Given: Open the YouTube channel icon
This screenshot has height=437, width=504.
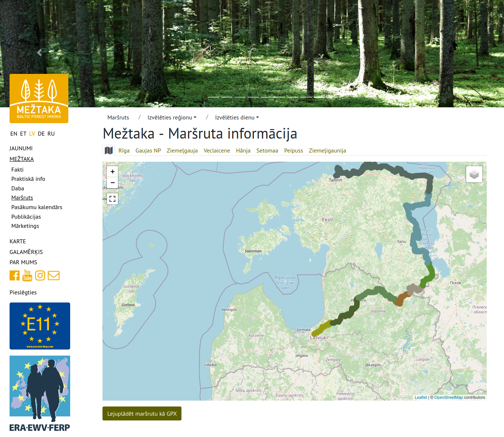Looking at the screenshot, I should click(x=28, y=275).
